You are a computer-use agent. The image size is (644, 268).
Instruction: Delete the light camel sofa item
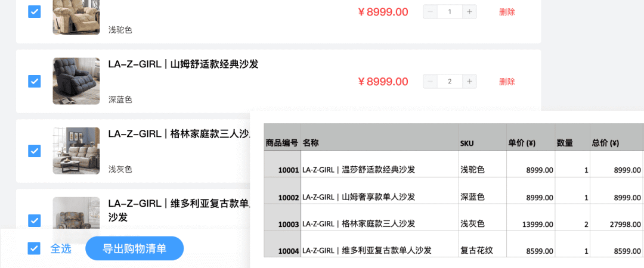(x=507, y=12)
